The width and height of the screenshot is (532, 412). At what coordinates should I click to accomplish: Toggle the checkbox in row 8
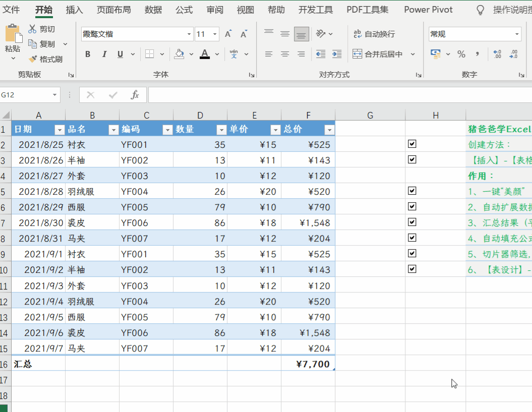[x=412, y=238]
